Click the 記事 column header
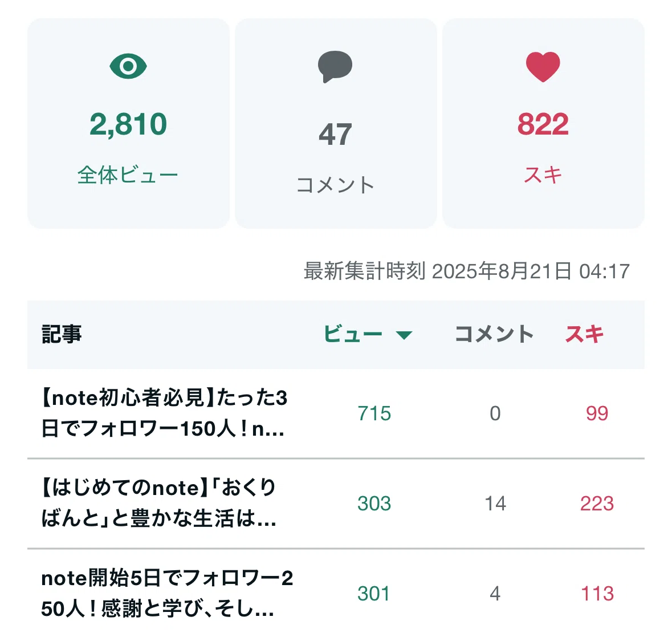 62,334
